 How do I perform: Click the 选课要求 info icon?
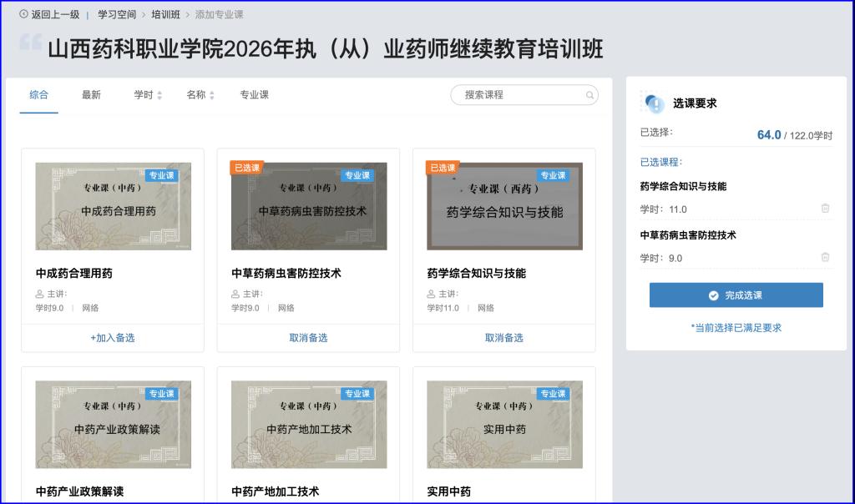click(655, 103)
